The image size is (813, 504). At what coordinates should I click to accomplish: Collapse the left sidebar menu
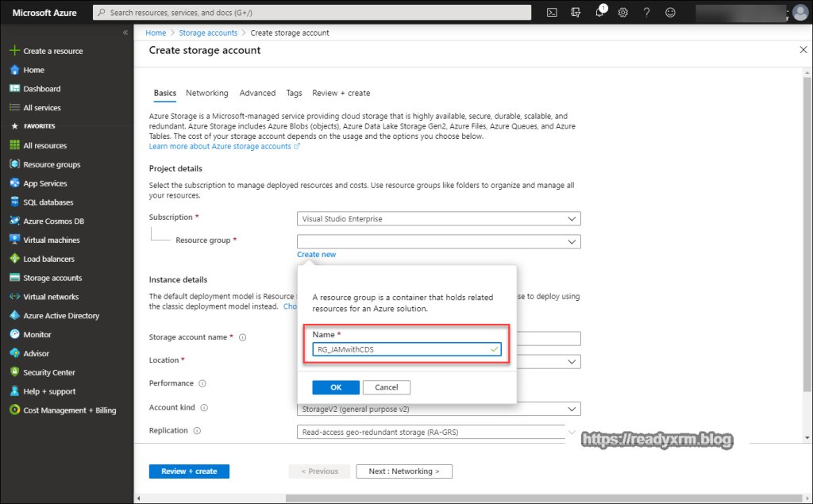point(125,33)
